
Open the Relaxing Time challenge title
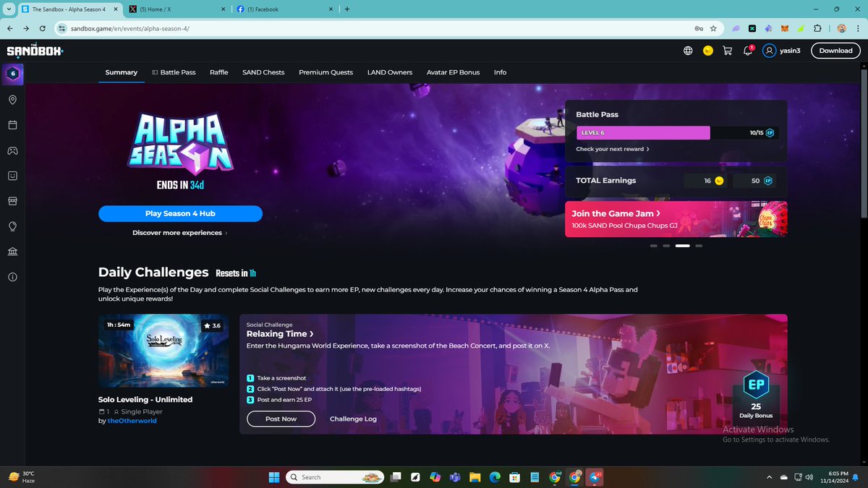[x=280, y=334]
